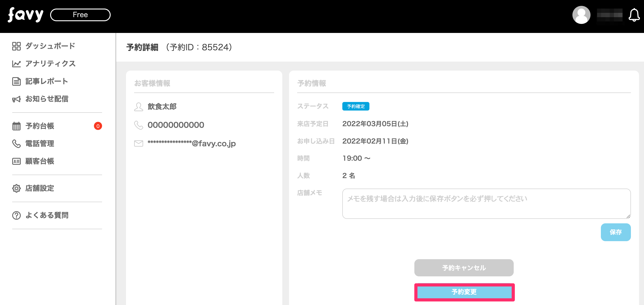644x305 pixels.
Task: Click the analytics chart icon
Action: (16, 64)
